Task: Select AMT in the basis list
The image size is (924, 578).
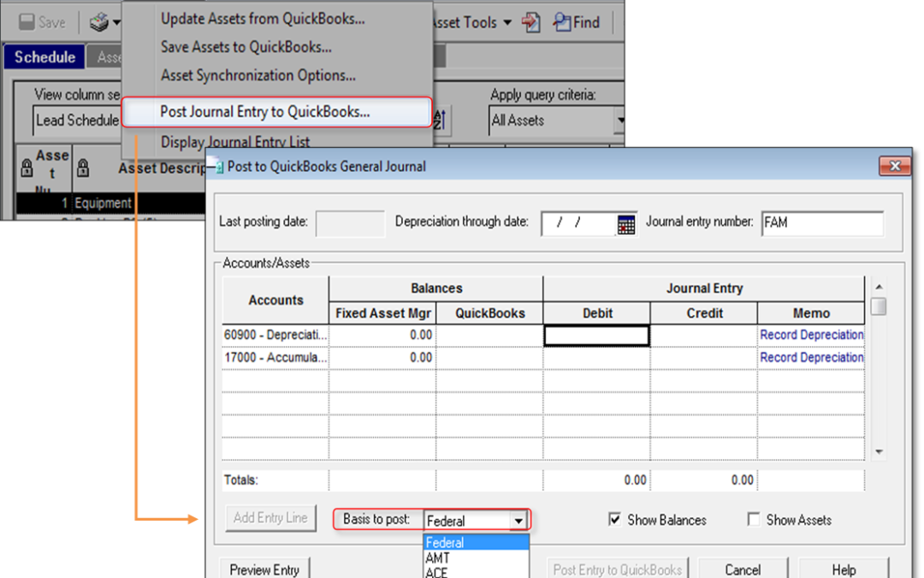Action: (x=477, y=558)
